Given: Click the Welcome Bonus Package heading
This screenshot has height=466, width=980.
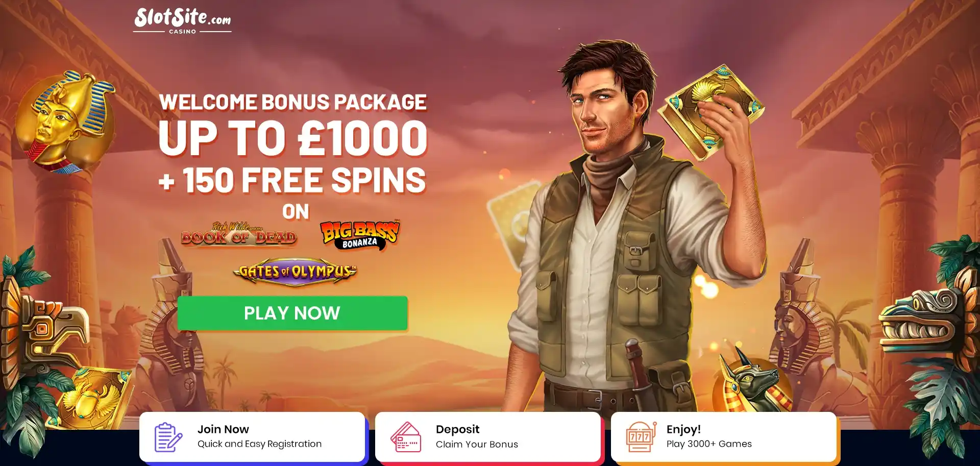Looking at the screenshot, I should click(292, 102).
